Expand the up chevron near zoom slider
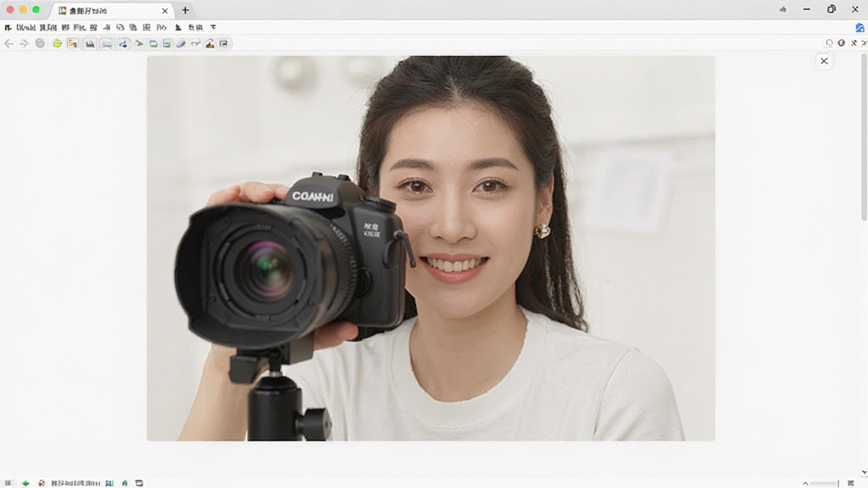Image resolution: width=868 pixels, height=488 pixels. coord(805,484)
